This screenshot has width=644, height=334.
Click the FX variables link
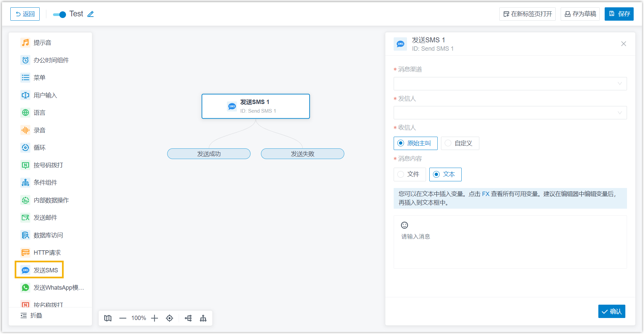(x=486, y=194)
